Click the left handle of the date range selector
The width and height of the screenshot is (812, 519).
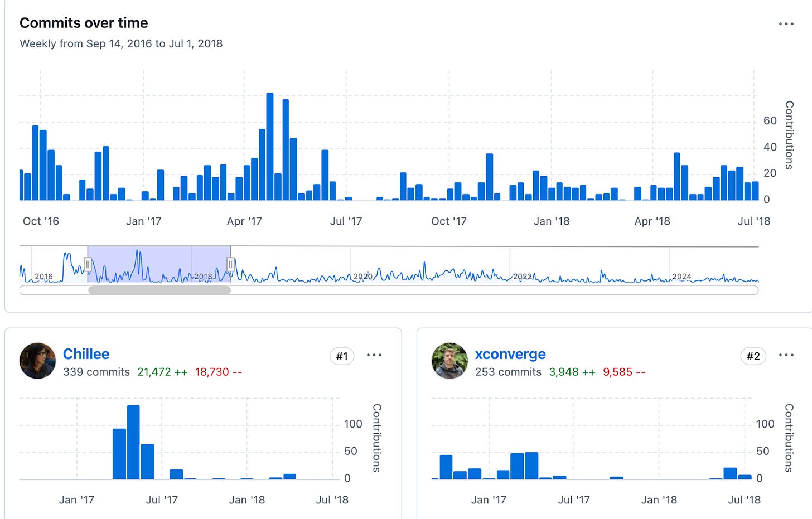(88, 264)
